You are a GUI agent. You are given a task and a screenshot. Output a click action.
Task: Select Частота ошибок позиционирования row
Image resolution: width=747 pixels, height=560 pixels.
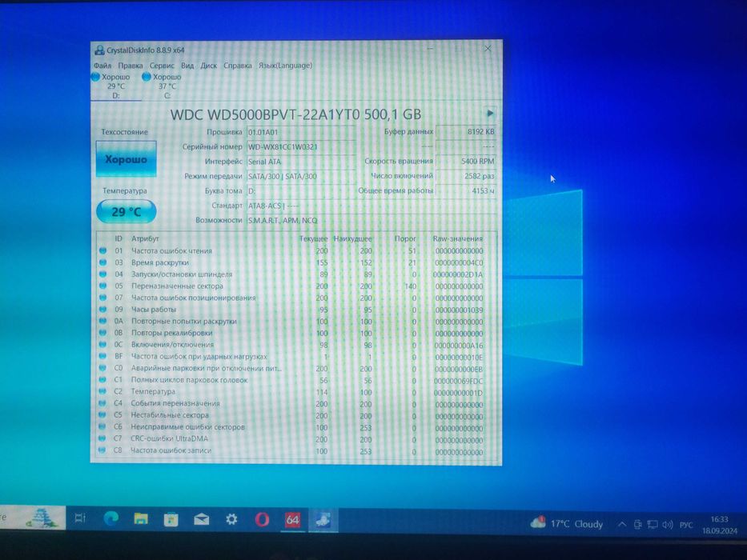tap(295, 298)
